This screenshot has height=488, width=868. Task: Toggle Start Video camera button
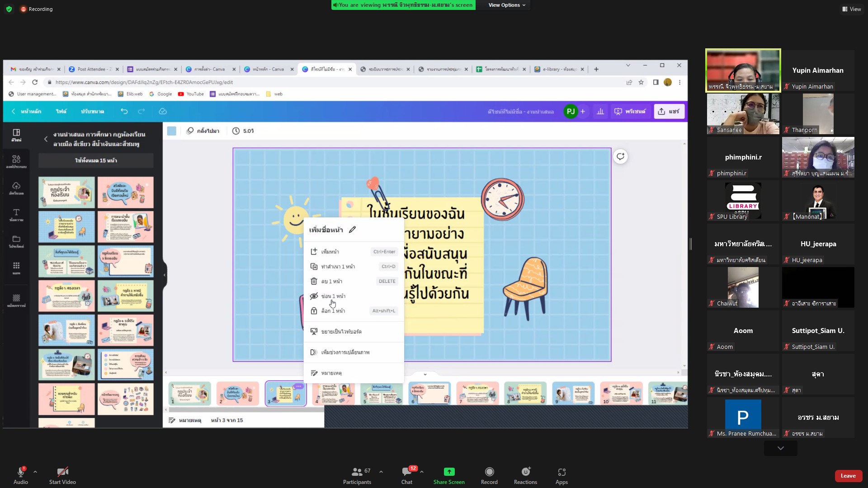click(62, 474)
